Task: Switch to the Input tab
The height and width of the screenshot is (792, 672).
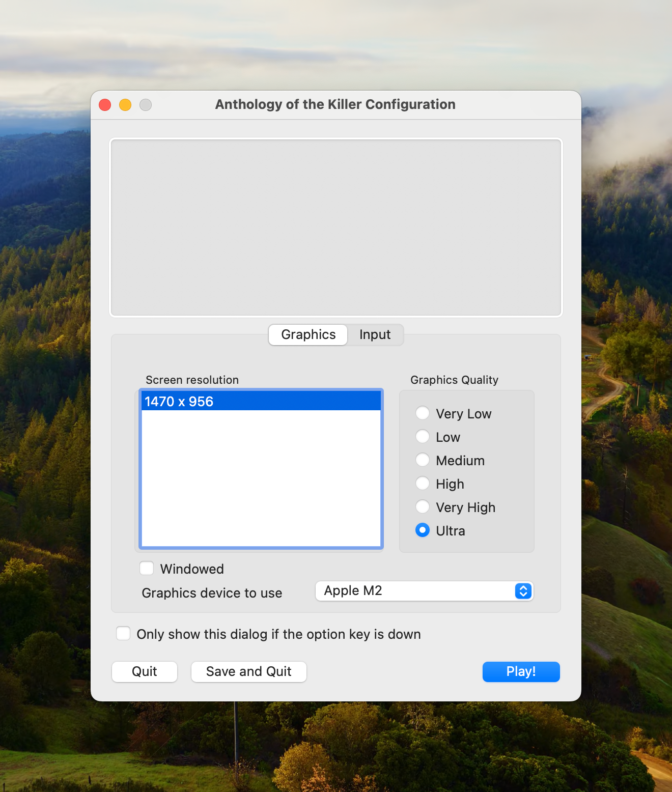Action: tap(375, 334)
